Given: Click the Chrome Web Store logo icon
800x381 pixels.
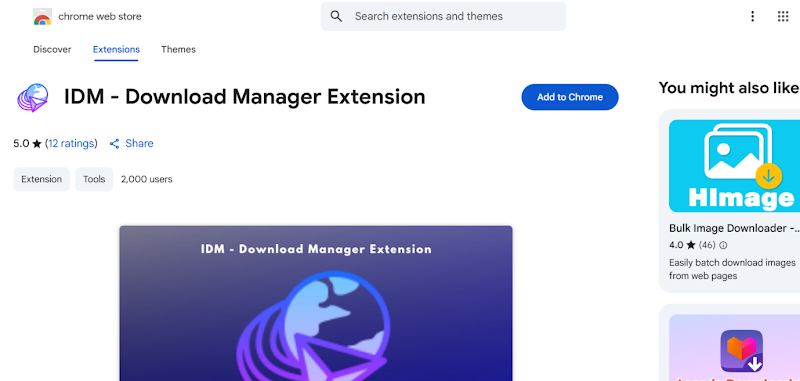Looking at the screenshot, I should pos(42,17).
